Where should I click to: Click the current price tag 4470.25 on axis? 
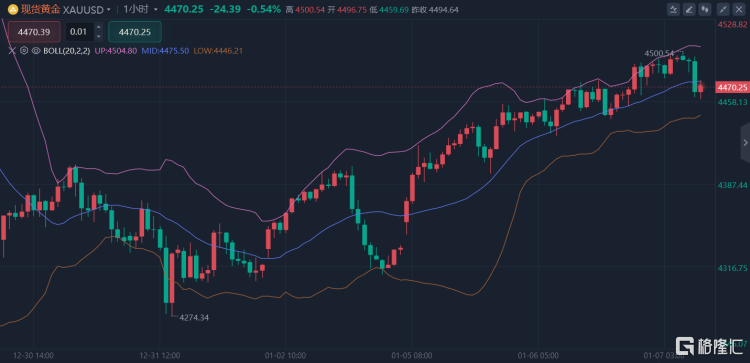pos(732,87)
